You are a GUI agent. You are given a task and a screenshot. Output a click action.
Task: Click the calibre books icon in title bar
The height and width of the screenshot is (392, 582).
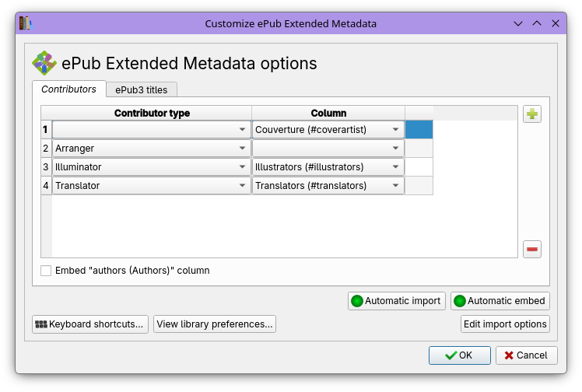(25, 23)
